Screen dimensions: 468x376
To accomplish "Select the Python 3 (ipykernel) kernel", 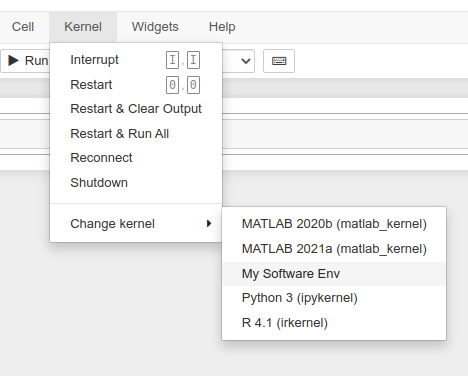I will [x=334, y=298].
